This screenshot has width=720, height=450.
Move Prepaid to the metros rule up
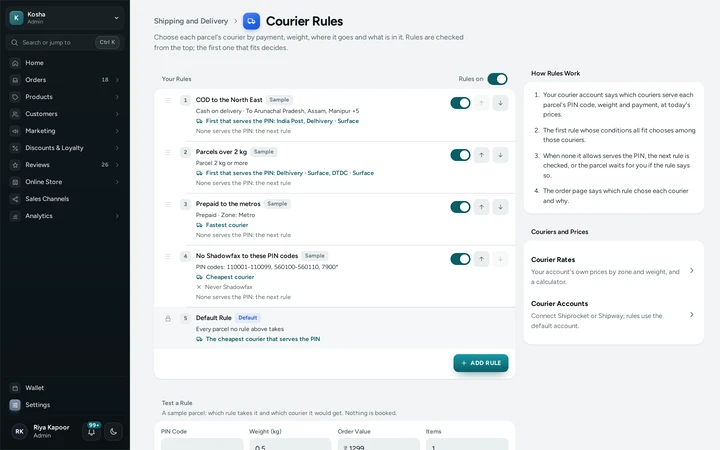[x=481, y=207]
